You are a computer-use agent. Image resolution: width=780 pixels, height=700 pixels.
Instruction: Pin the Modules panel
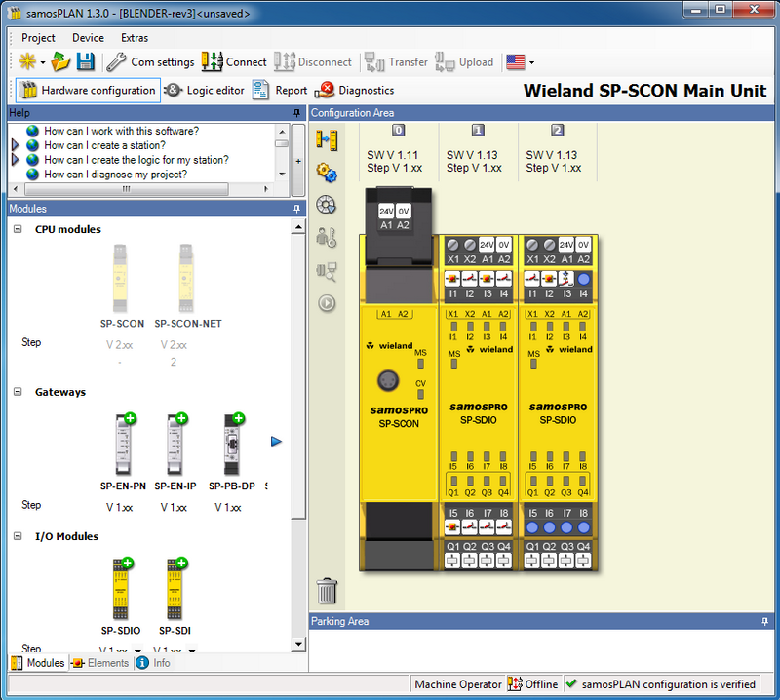tap(297, 209)
